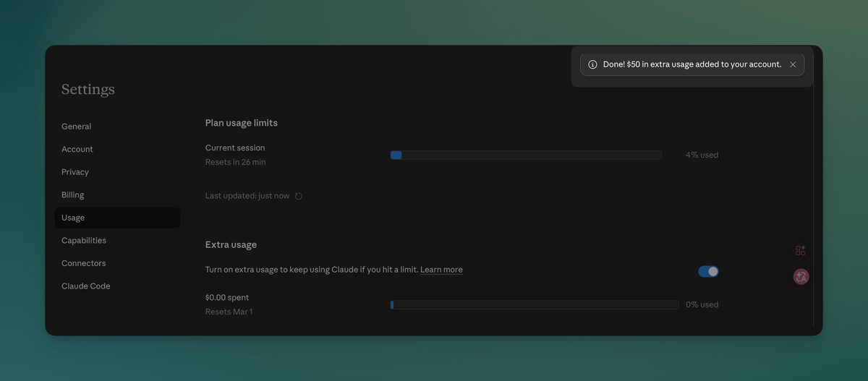868x381 pixels.
Task: Open the General settings section
Action: tap(76, 127)
